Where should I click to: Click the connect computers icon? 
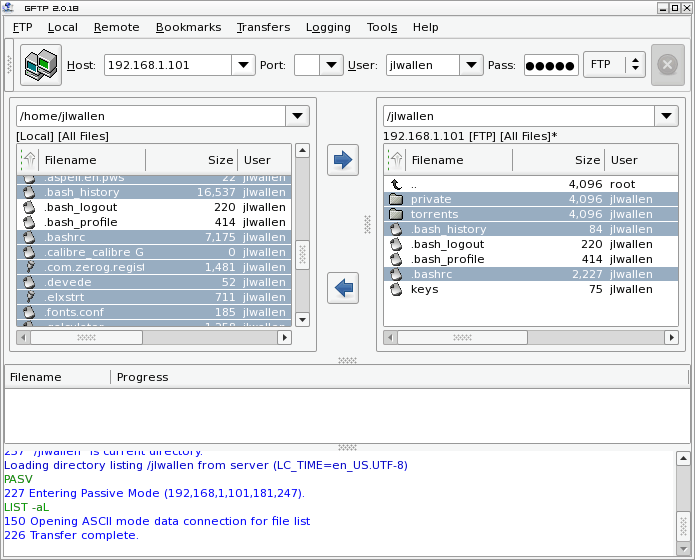pos(41,65)
